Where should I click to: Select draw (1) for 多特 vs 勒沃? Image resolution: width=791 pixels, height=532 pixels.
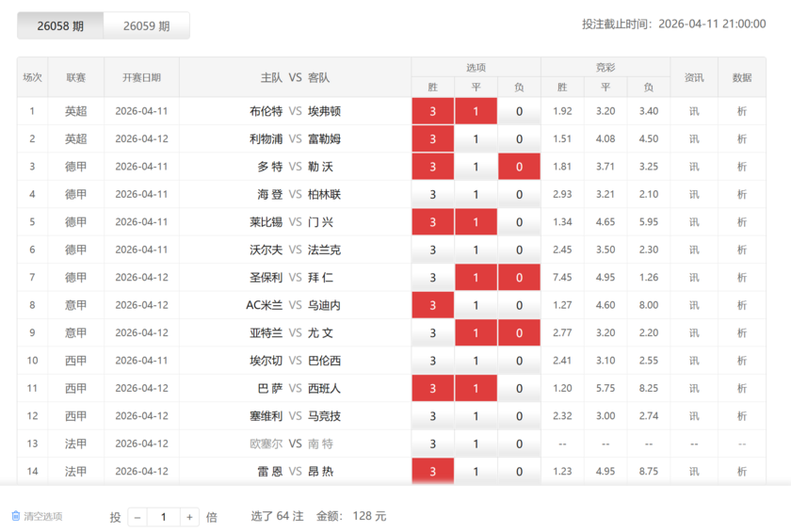(476, 167)
